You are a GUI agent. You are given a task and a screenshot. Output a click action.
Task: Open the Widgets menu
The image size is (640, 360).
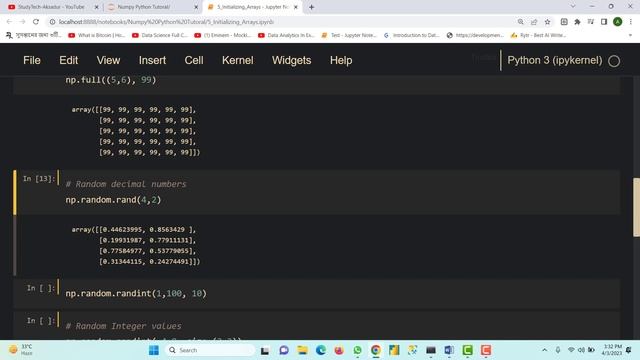291,60
